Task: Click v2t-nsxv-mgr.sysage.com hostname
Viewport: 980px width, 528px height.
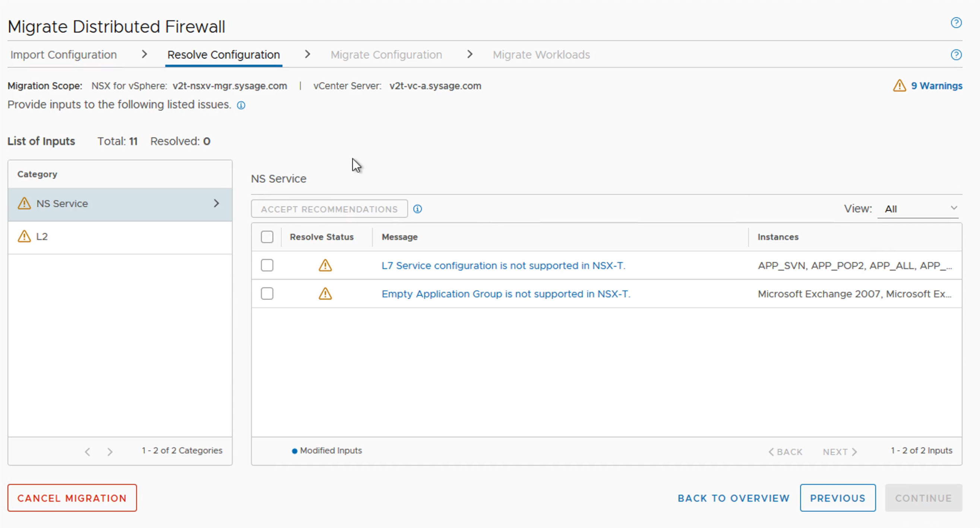Action: coord(230,86)
